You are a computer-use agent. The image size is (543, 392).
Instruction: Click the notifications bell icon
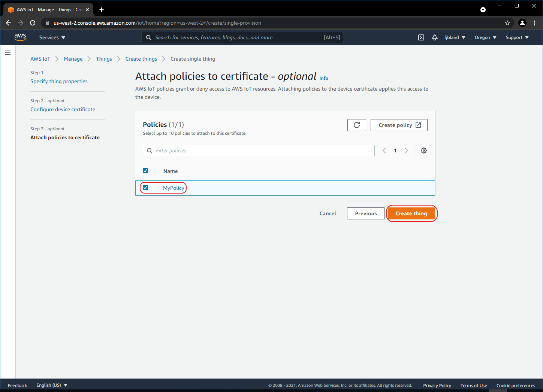[435, 37]
